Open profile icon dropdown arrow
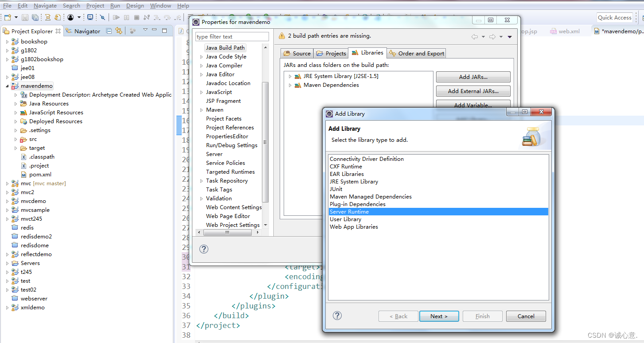644x343 pixels. pyautogui.click(x=79, y=17)
